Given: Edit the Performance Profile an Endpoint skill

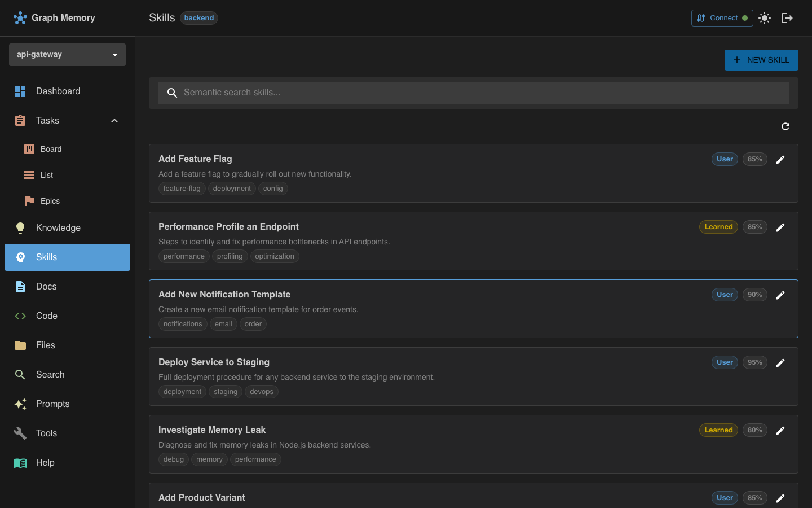Looking at the screenshot, I should [x=780, y=227].
